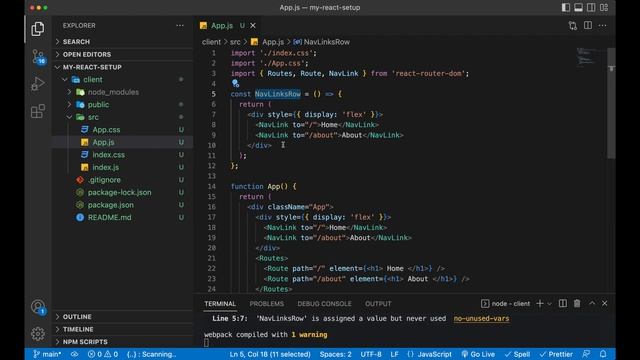Follow the no-unused-vars link
The height and width of the screenshot is (360, 640).
coord(481,318)
